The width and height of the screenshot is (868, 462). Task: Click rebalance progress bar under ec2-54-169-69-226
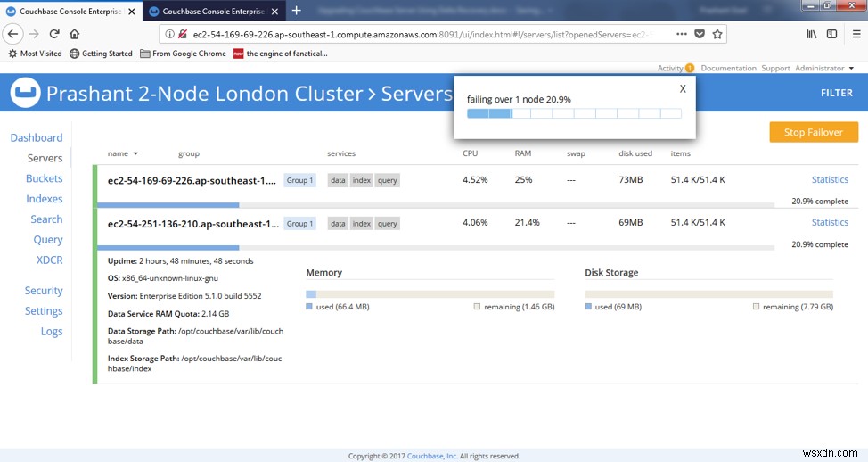pos(436,205)
